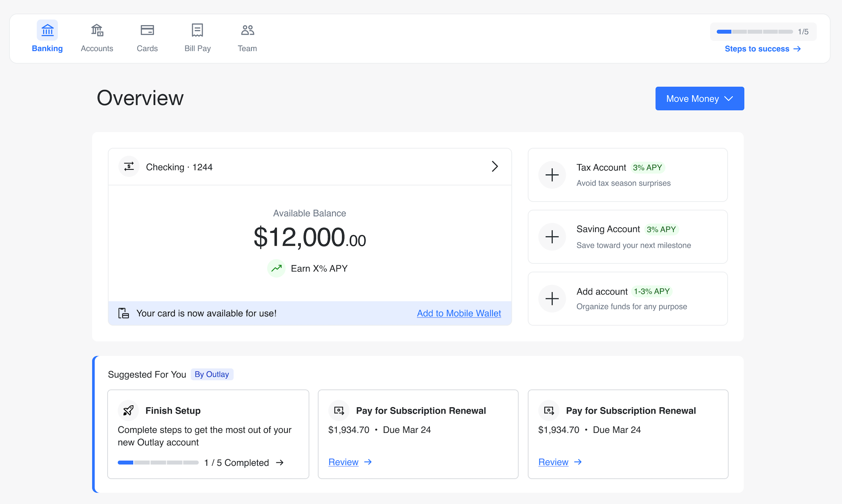
Task: Click the Checking · 1244 label
Action: (179, 167)
